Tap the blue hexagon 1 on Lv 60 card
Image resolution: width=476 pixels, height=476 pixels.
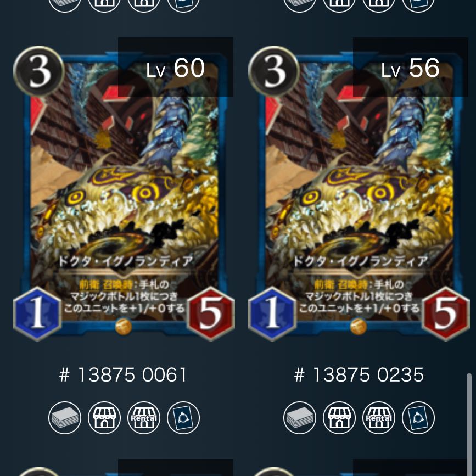coord(37,313)
